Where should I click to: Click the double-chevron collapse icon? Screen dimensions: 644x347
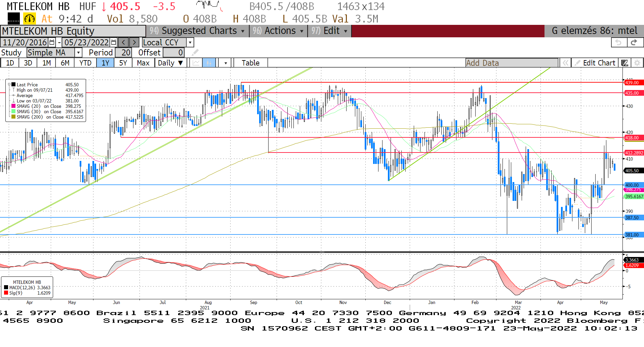(566, 63)
